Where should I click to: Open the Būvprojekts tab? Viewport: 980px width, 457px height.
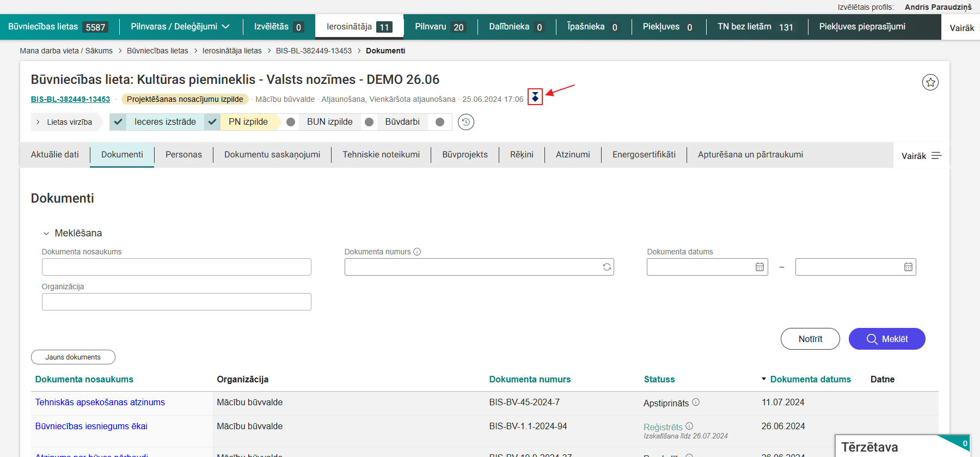(464, 155)
